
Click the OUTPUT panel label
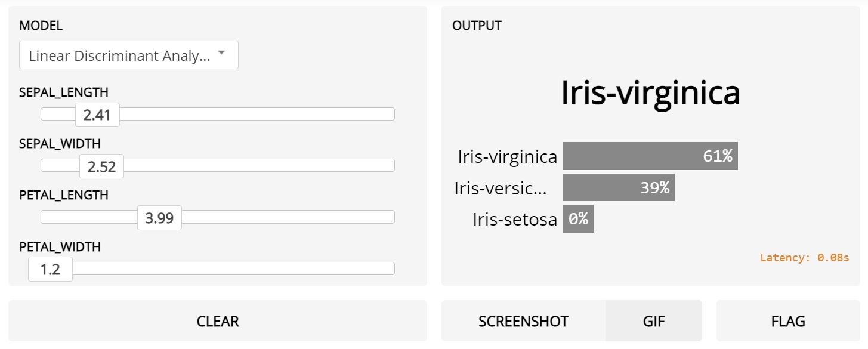[477, 26]
